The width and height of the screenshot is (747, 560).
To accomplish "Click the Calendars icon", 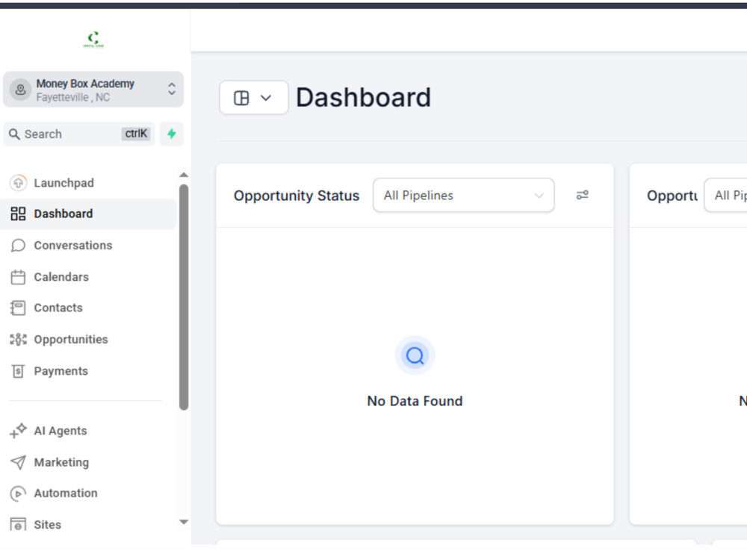I will click(18, 277).
